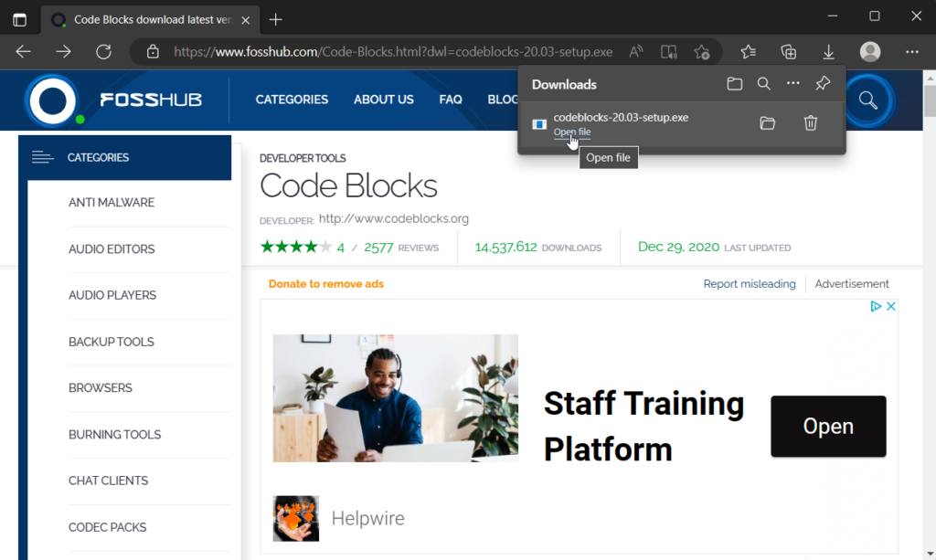
Task: Click the ad's black Open button
Action: (x=828, y=427)
